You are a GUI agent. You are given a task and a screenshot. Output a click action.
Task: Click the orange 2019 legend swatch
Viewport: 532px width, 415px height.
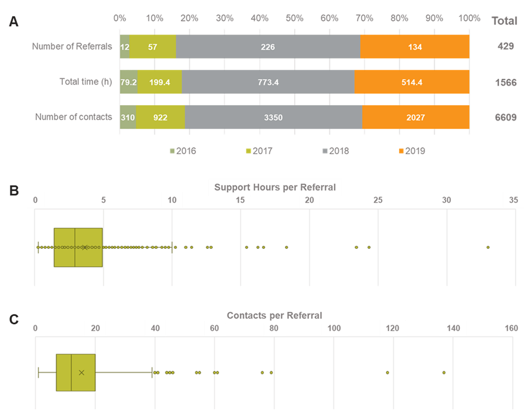pyautogui.click(x=401, y=151)
